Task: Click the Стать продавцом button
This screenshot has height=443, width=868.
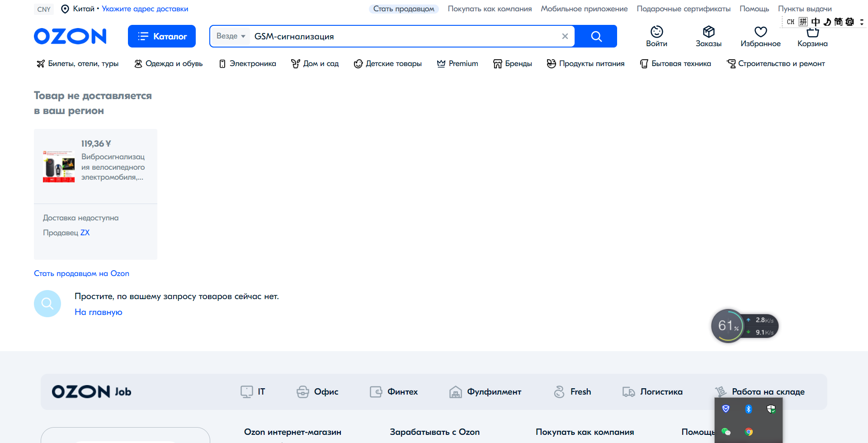Action: click(404, 9)
